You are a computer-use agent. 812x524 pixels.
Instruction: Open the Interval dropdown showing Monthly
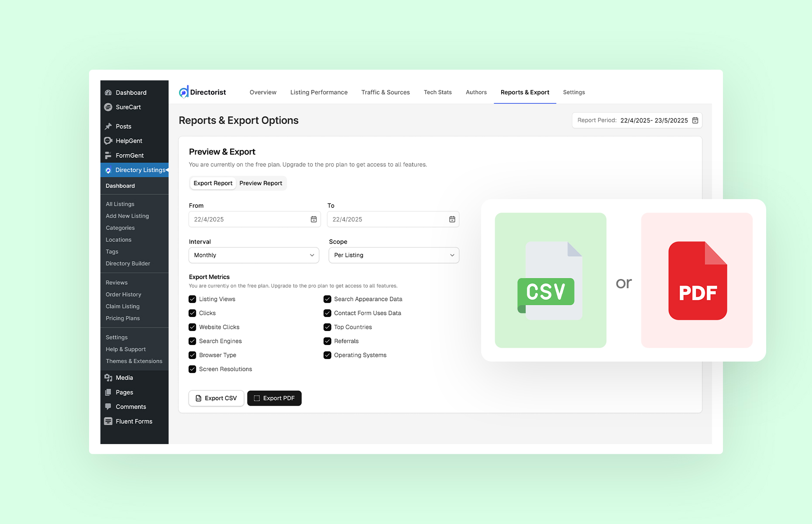click(254, 255)
